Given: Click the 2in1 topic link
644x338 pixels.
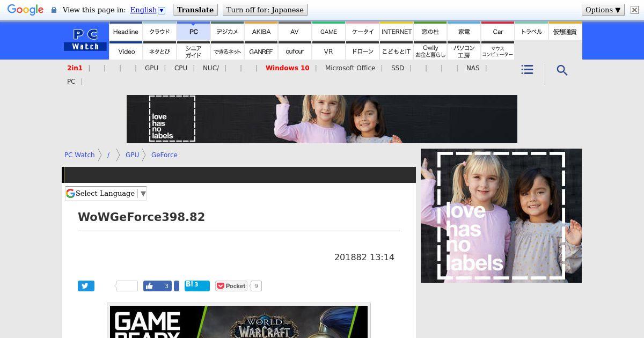Looking at the screenshot, I should 75,68.
